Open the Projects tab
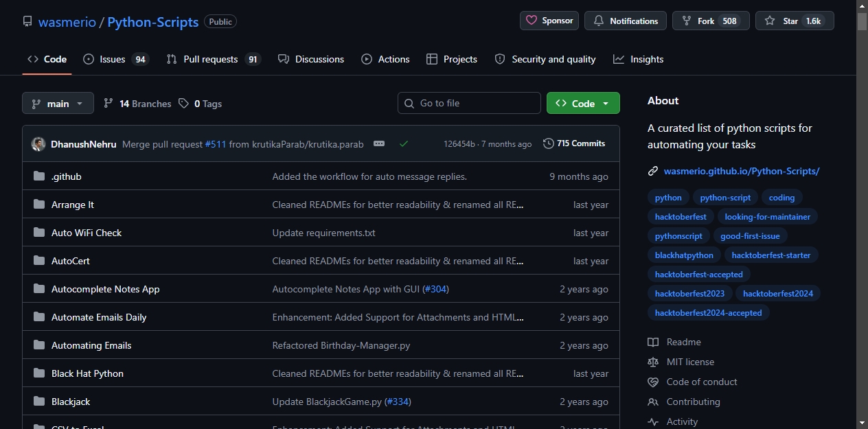 click(451, 59)
